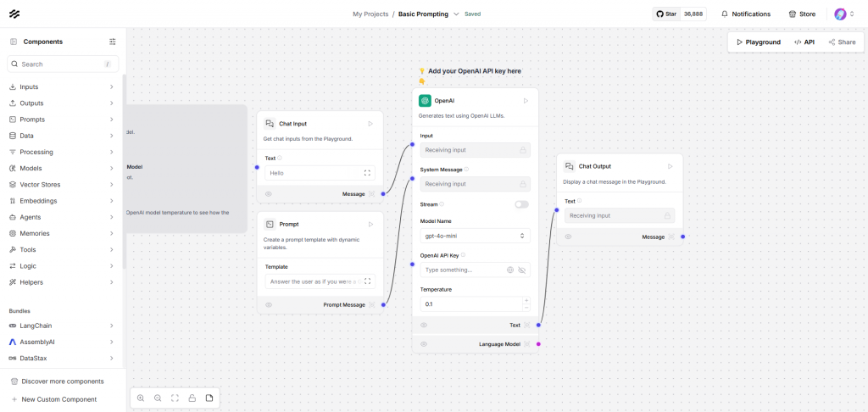Expand the Outputs category

point(62,103)
